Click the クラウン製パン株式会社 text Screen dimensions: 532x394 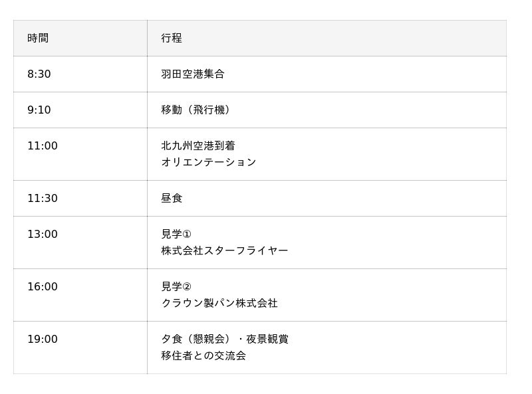219,303
